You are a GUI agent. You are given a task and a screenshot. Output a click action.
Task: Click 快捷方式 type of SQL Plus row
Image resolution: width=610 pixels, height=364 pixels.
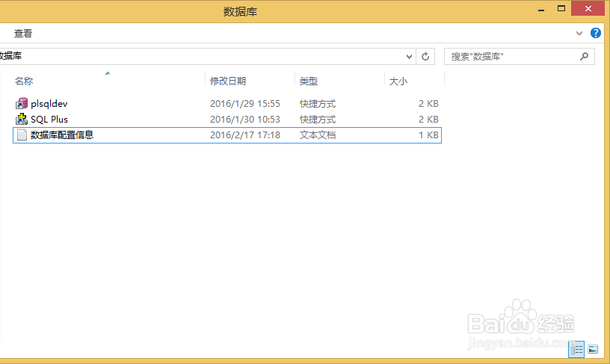click(x=318, y=120)
